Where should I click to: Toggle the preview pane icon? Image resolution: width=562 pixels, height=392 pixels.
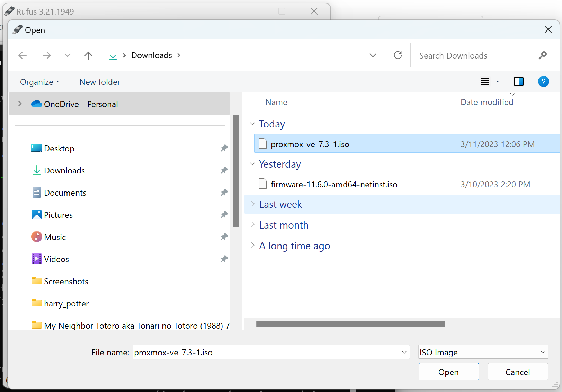pyautogui.click(x=518, y=82)
